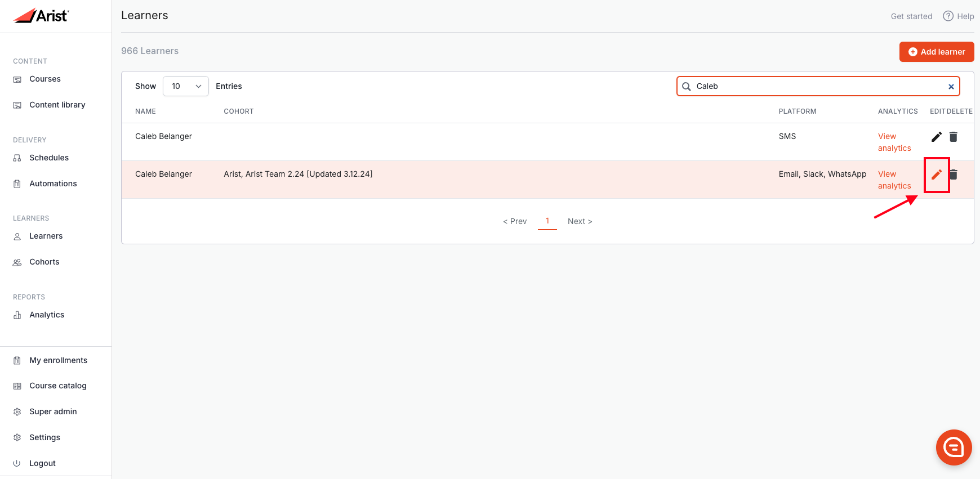This screenshot has width=980, height=479.
Task: Go to Schedules page
Action: [49, 158]
